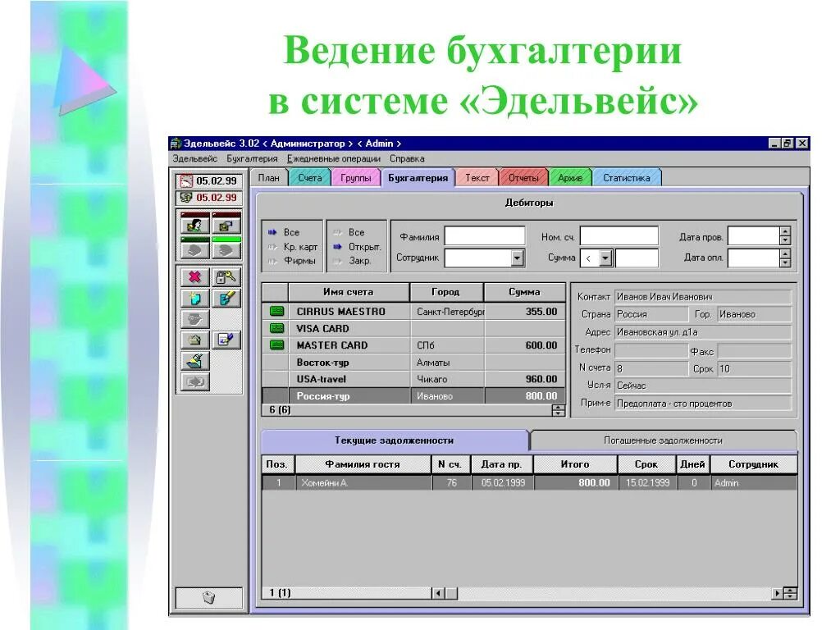Select the Открыт. status filter
840x630 pixels.
pos(357,247)
